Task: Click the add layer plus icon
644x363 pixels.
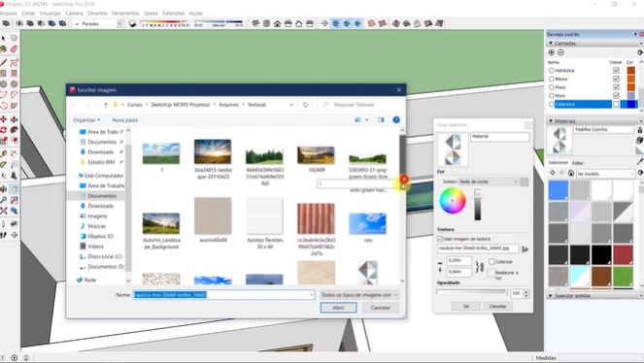Action: (x=552, y=52)
